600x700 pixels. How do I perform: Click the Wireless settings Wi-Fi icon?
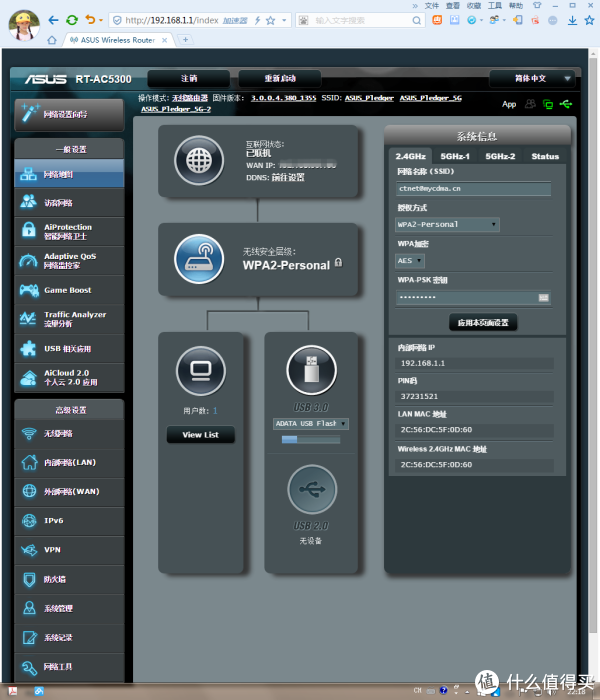(29, 433)
